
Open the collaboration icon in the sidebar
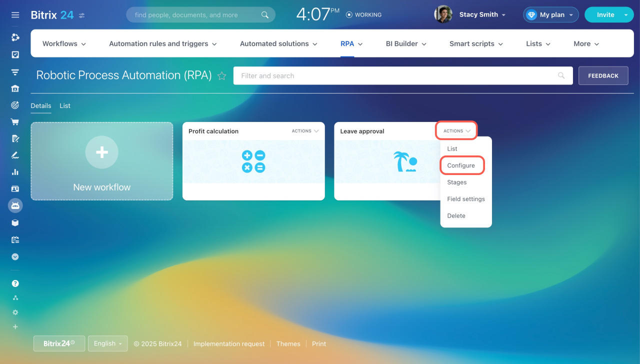coord(15,37)
